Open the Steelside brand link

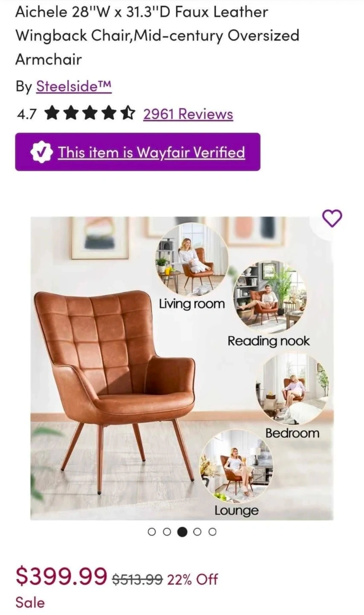tap(74, 86)
